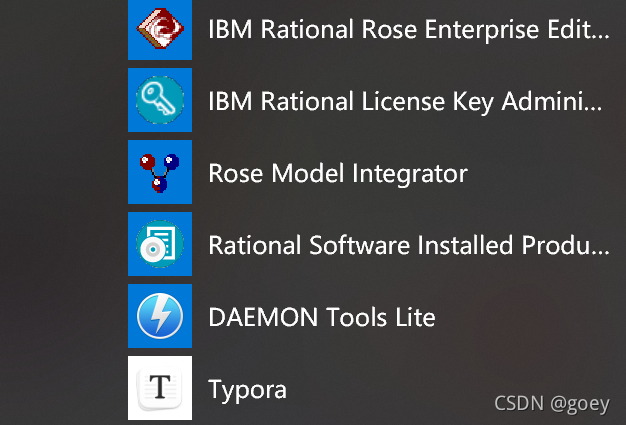The width and height of the screenshot is (626, 425).
Task: Select "IBM Rational License Key Admini..." label
Action: pyautogui.click(x=405, y=101)
